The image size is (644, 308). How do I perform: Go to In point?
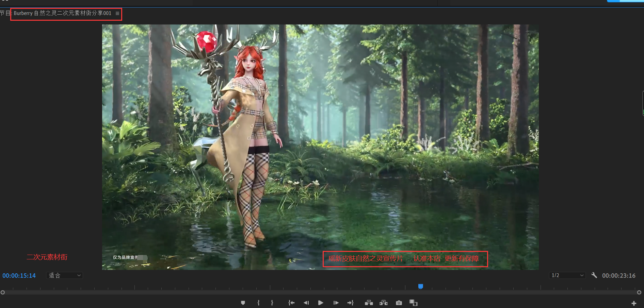(x=291, y=303)
